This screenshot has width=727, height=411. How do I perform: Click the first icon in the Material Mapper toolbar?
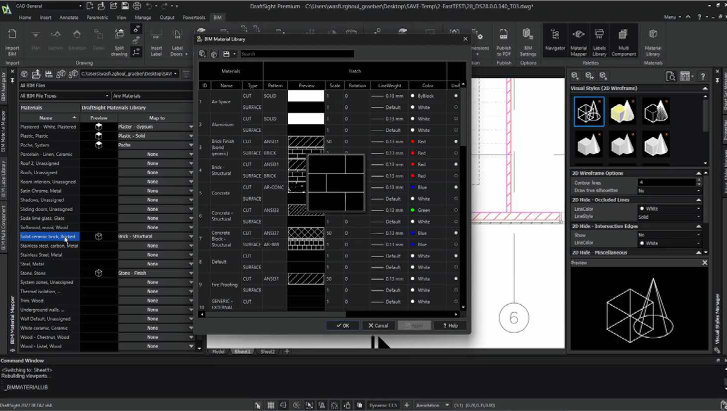(x=24, y=74)
